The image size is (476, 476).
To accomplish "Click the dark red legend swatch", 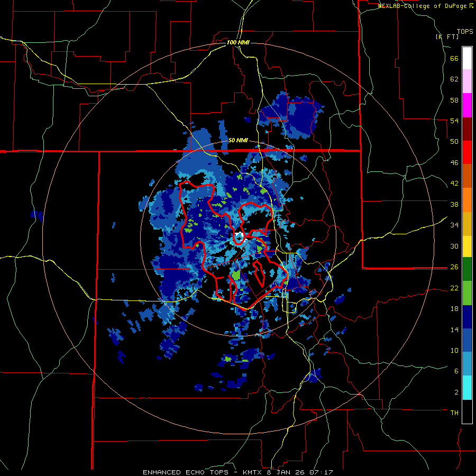I will (467, 129).
